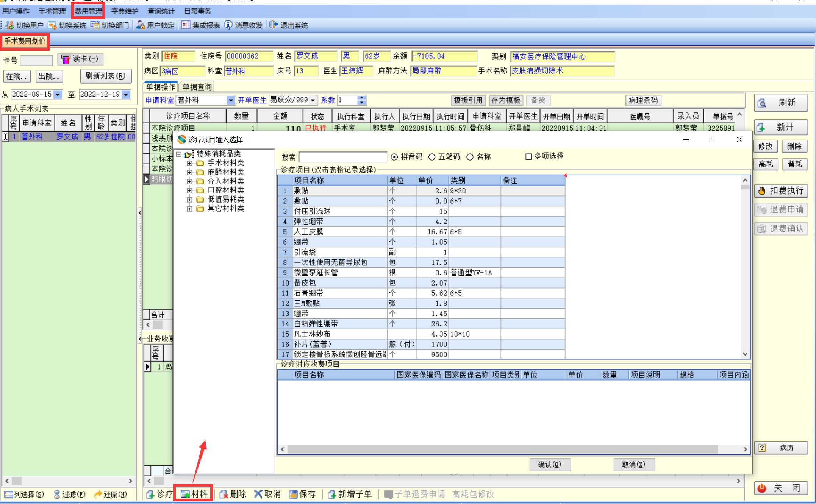Click the 搜索 input field
The width and height of the screenshot is (816, 504).
point(343,157)
